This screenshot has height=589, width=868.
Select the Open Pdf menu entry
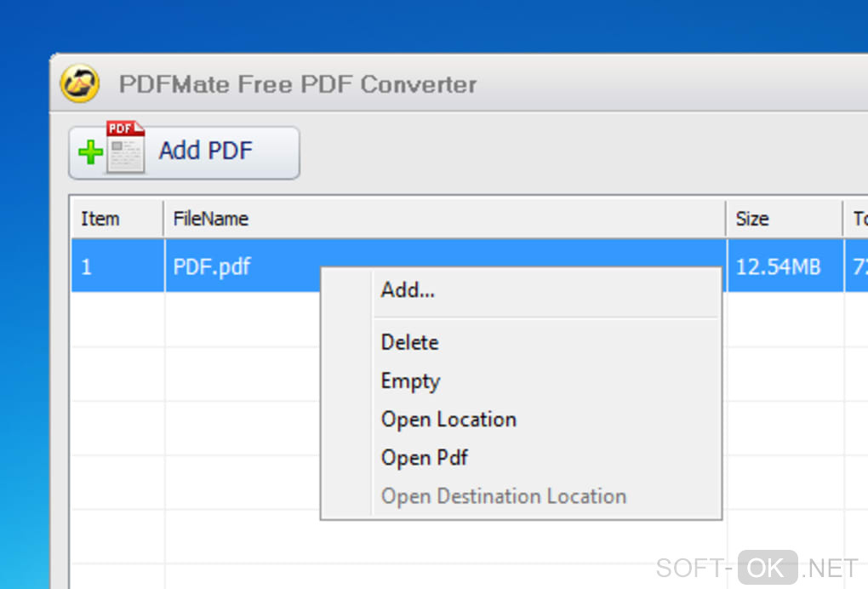coord(424,458)
